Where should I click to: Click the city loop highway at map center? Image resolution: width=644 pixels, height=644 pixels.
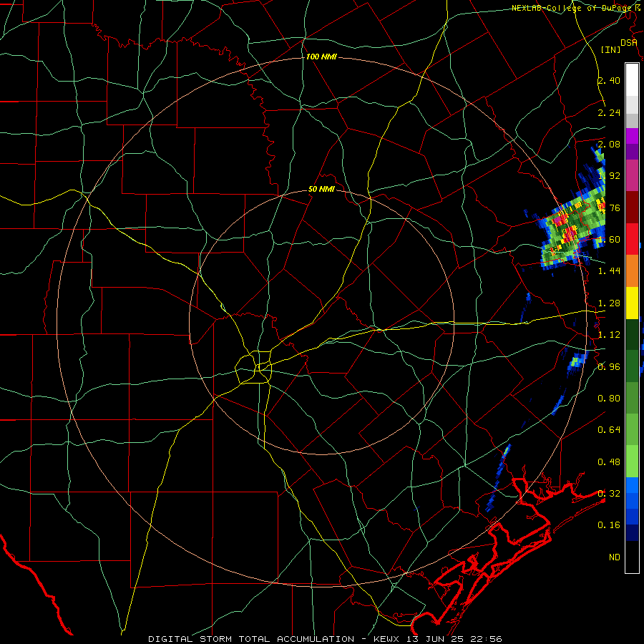tap(253, 367)
